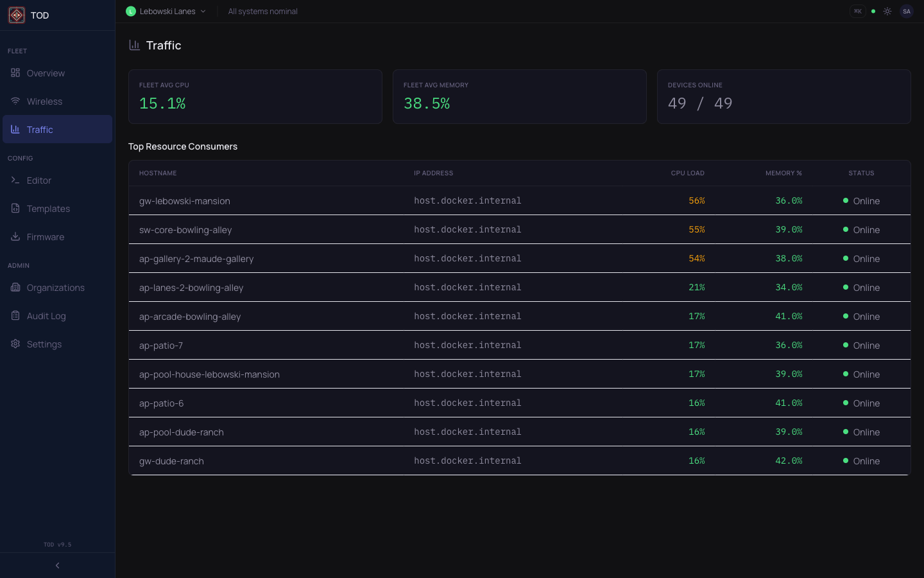Screen dimensions: 924x578
Task: Click the Audit Log clipboard icon
Action: point(15,315)
